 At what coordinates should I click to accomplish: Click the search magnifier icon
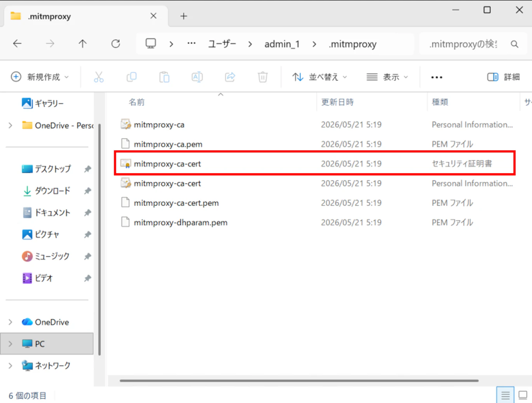pyautogui.click(x=515, y=44)
